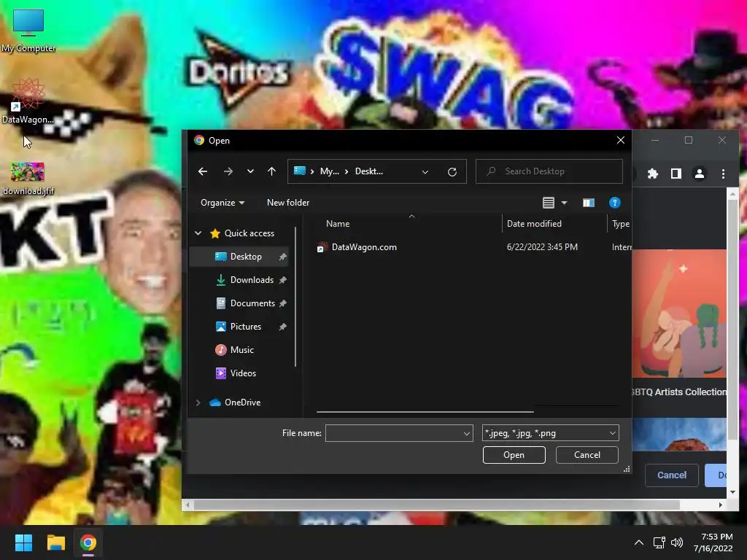Open Chrome's three-dot menu
747x560 pixels.
pos(723,174)
